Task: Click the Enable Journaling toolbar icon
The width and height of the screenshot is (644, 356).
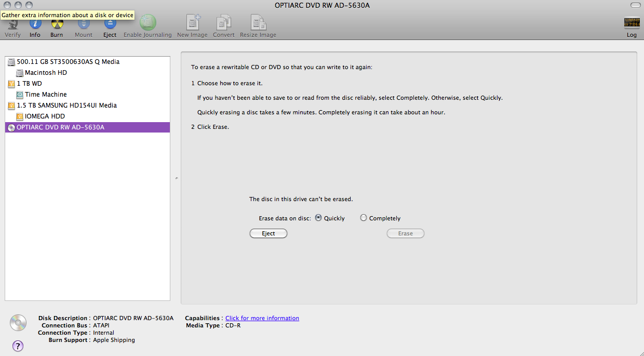Action: (x=147, y=22)
